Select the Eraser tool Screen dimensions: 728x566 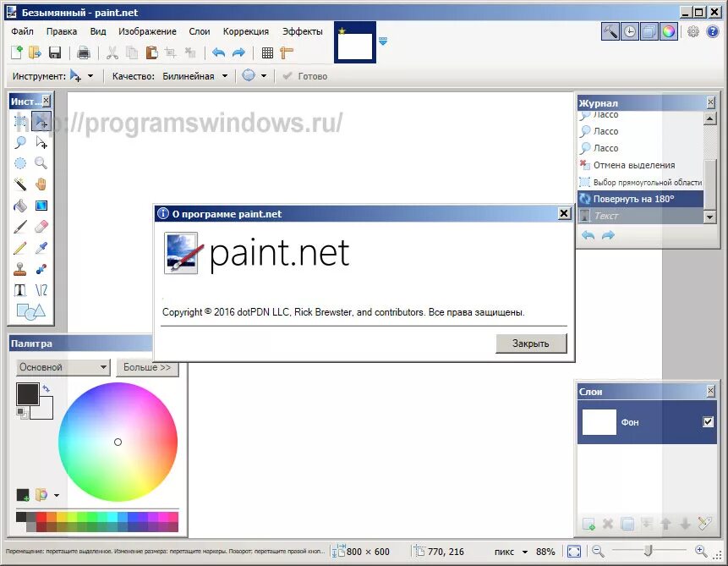41,227
